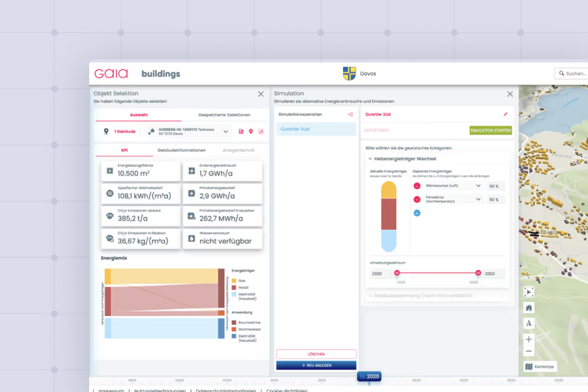The height and width of the screenshot is (392, 588).
Task: Click the Umsetzungszeitraum slider start handle
Action: tap(397, 272)
